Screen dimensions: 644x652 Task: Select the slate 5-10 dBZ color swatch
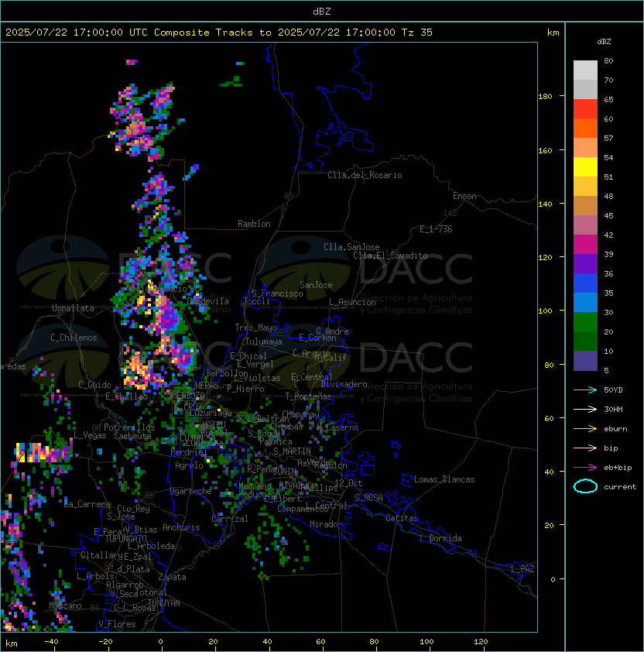point(585,361)
